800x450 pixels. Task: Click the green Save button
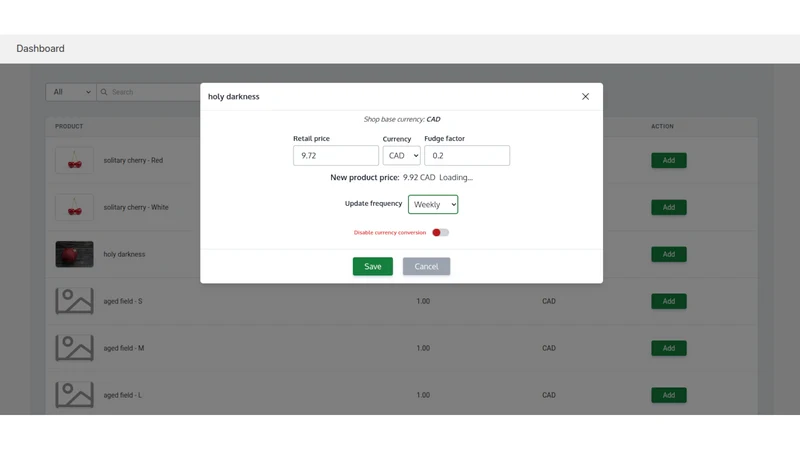pos(372,266)
